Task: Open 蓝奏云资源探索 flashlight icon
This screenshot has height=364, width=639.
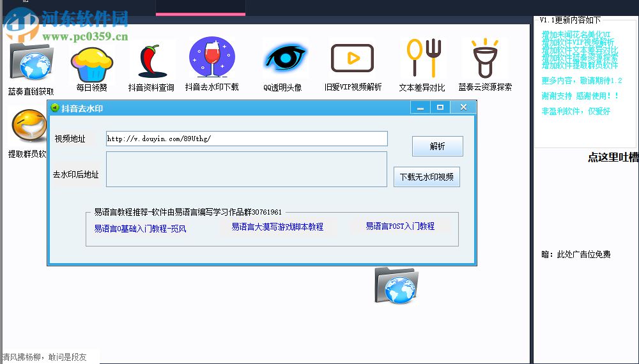Action: click(484, 58)
